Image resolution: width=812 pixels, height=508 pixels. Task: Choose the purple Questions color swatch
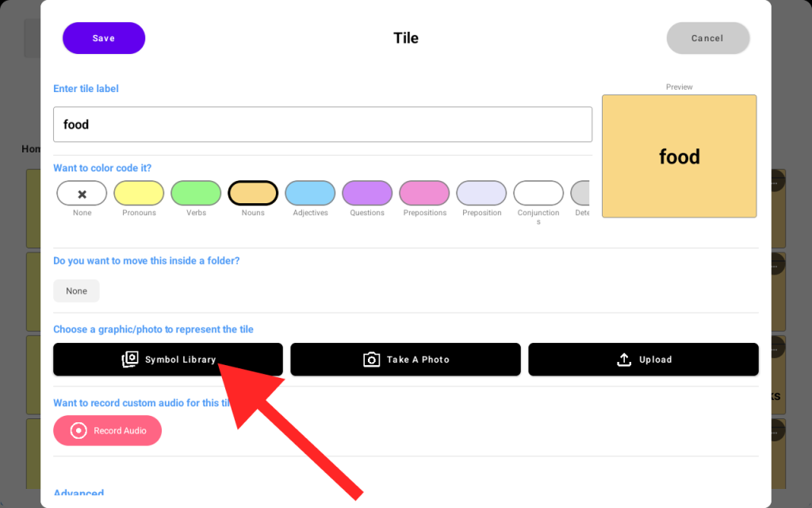pos(367,193)
